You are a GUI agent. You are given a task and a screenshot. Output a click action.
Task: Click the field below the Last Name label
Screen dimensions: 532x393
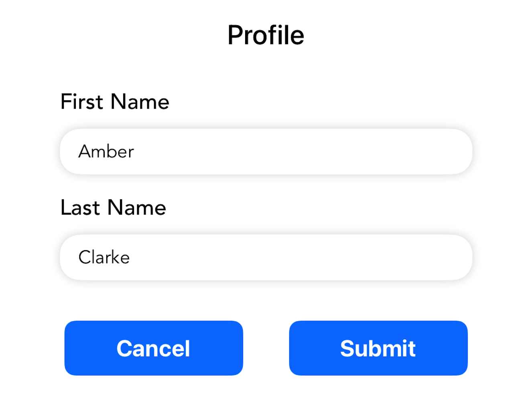(266, 257)
